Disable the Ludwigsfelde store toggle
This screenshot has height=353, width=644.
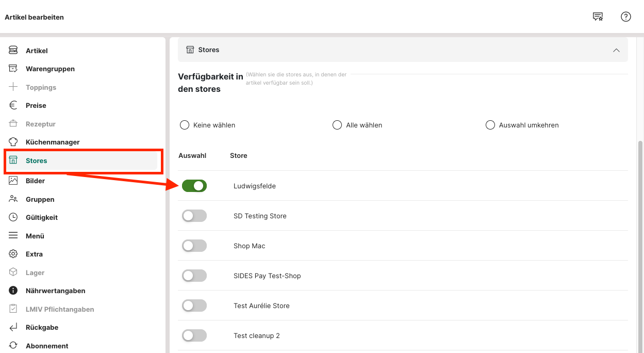(194, 186)
